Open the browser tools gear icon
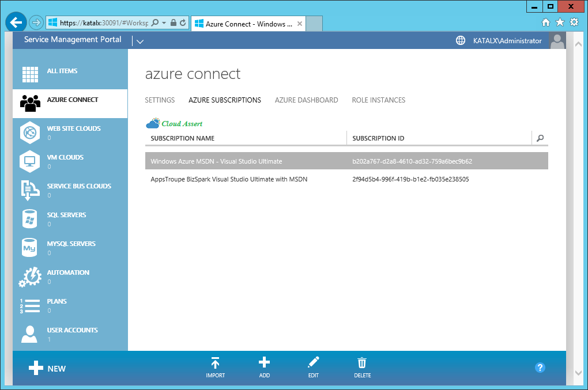Image resolution: width=588 pixels, height=390 pixels. pyautogui.click(x=574, y=22)
